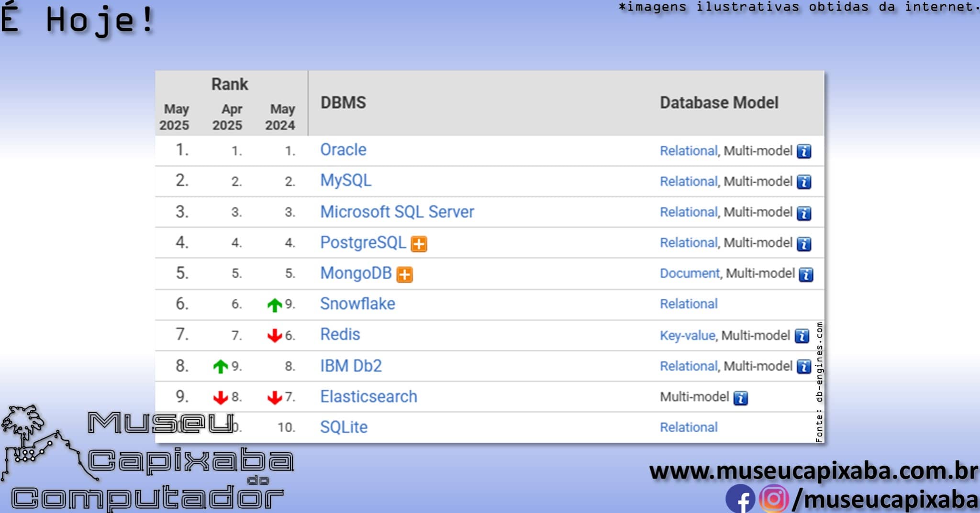Click the red down arrow next to Redis rank
The width and height of the screenshot is (980, 513).
pyautogui.click(x=274, y=335)
